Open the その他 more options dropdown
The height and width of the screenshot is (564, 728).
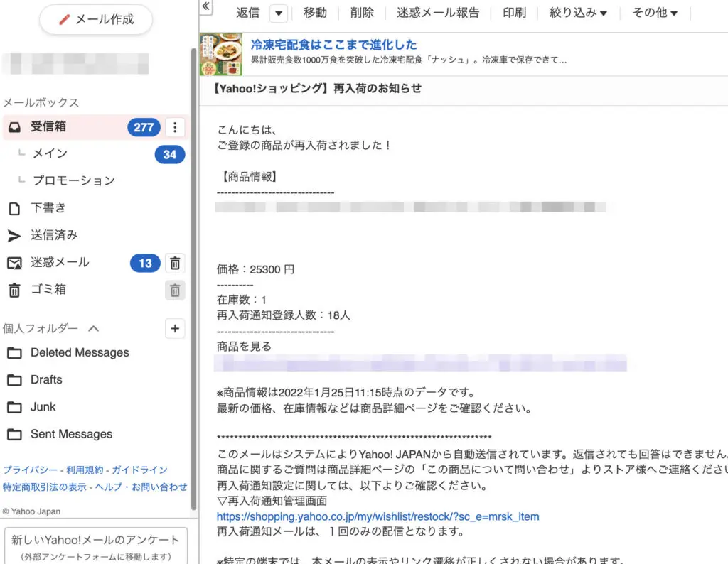[x=655, y=13]
